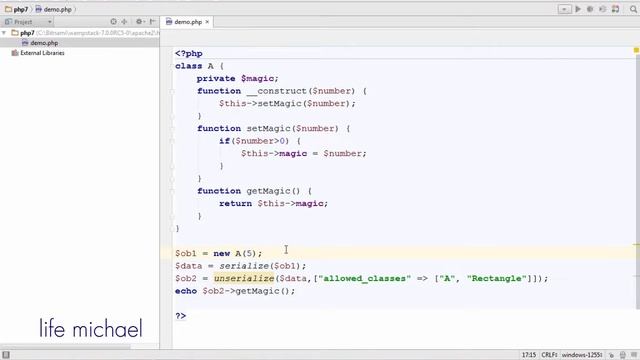The image size is (640, 360).
Task: Click the tool windows toggle icon bottom-left
Action: pyautogui.click(x=6, y=355)
